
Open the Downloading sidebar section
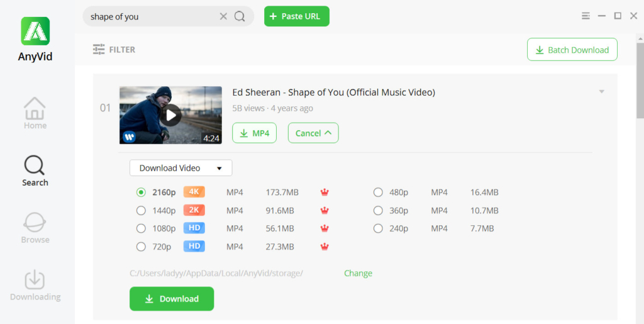[x=35, y=285]
